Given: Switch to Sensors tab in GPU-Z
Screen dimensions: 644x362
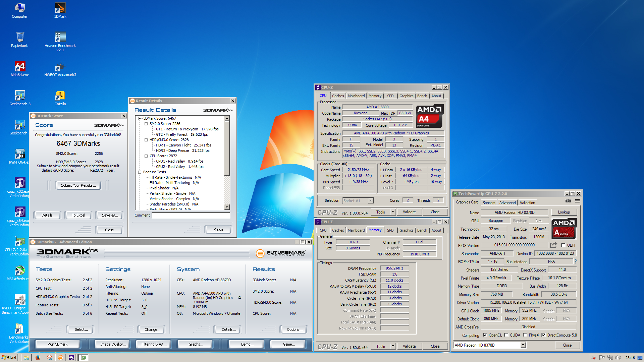Looking at the screenshot, I should (x=489, y=203).
